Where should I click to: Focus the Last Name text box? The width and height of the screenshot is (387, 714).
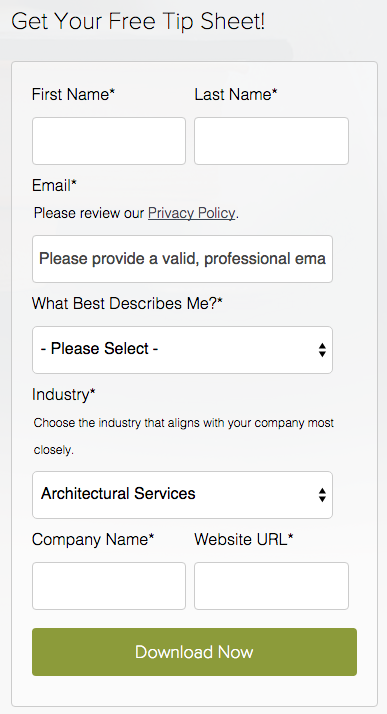271,141
